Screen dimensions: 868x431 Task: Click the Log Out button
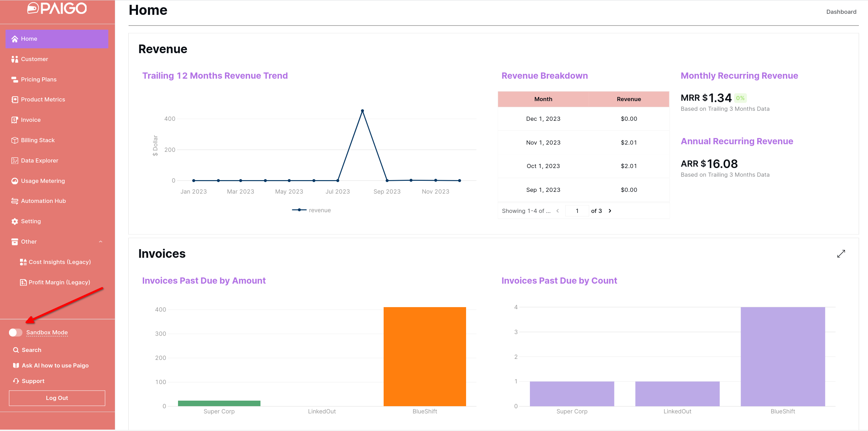pyautogui.click(x=57, y=398)
